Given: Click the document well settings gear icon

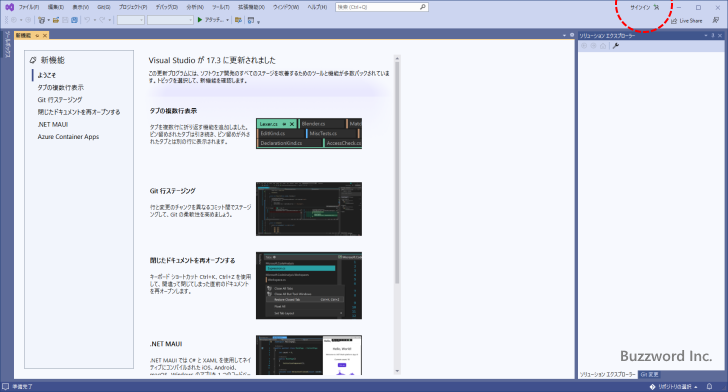Looking at the screenshot, I should [x=572, y=35].
